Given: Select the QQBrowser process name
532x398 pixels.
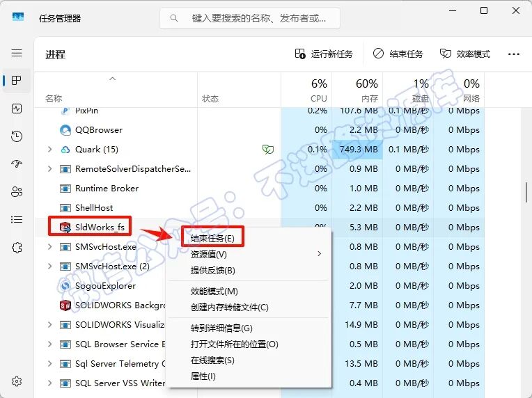Looking at the screenshot, I should point(99,130).
